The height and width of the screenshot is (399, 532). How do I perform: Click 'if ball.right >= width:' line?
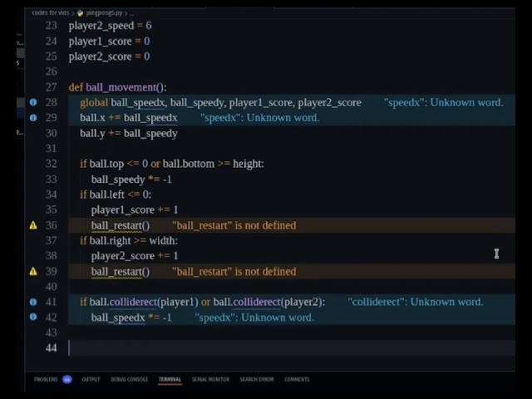129,240
